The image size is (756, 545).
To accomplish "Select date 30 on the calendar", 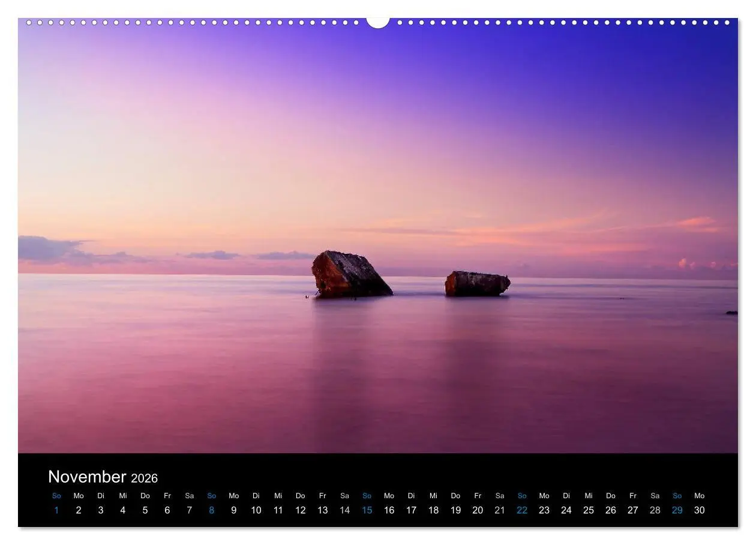I will [699, 510].
